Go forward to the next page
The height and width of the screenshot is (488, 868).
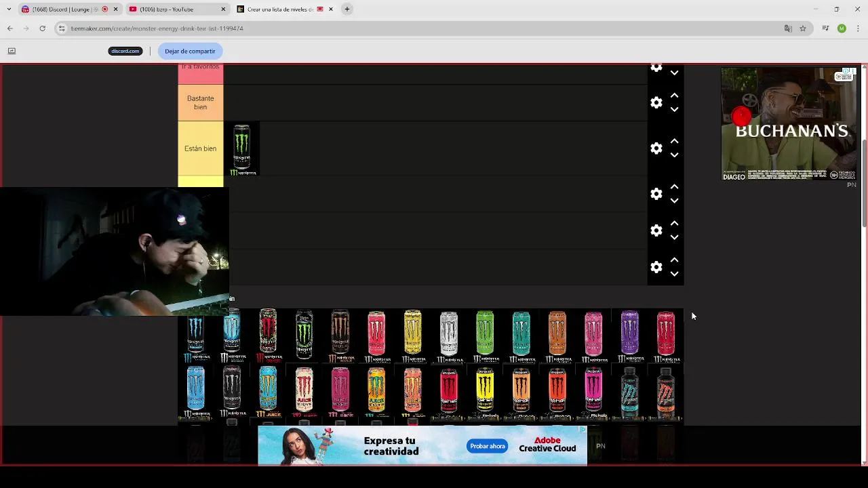point(26,28)
